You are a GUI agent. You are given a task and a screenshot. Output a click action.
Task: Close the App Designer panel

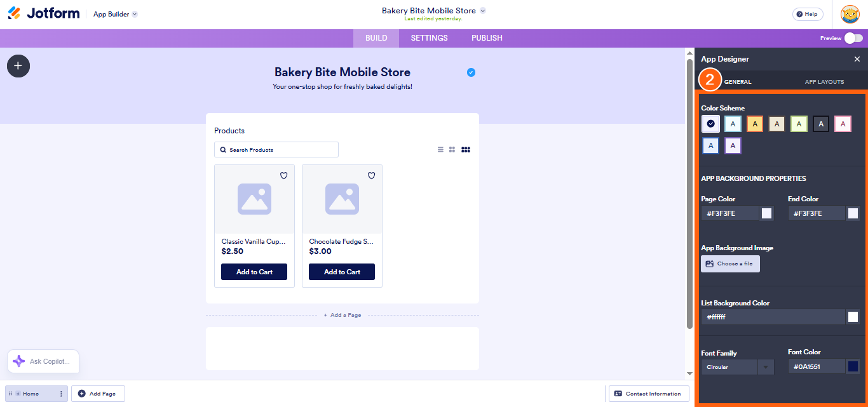857,59
